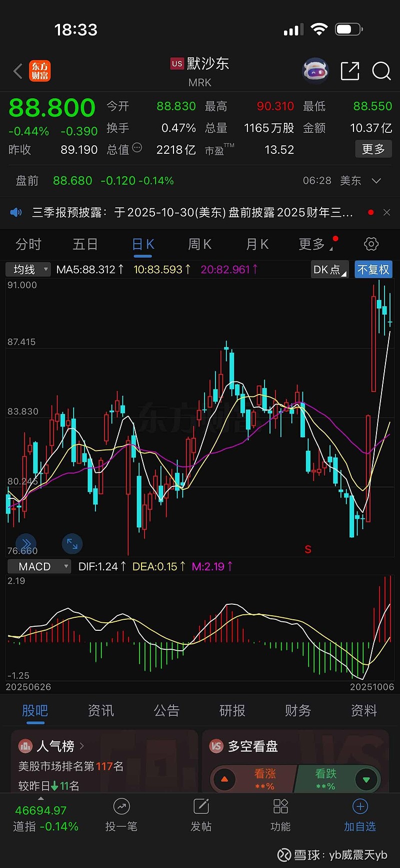Dismiss the 三季报预披露 notice with X
This screenshot has width=400, height=868.
[386, 212]
